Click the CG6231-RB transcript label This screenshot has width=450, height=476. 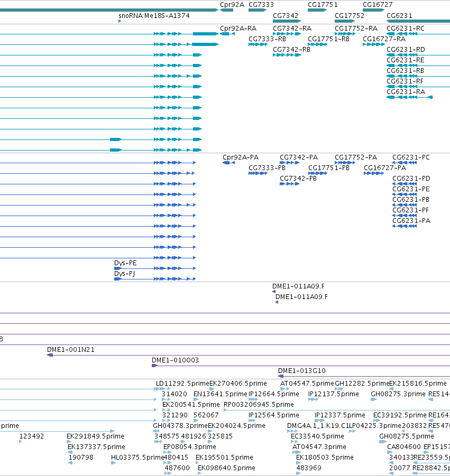tap(406, 71)
